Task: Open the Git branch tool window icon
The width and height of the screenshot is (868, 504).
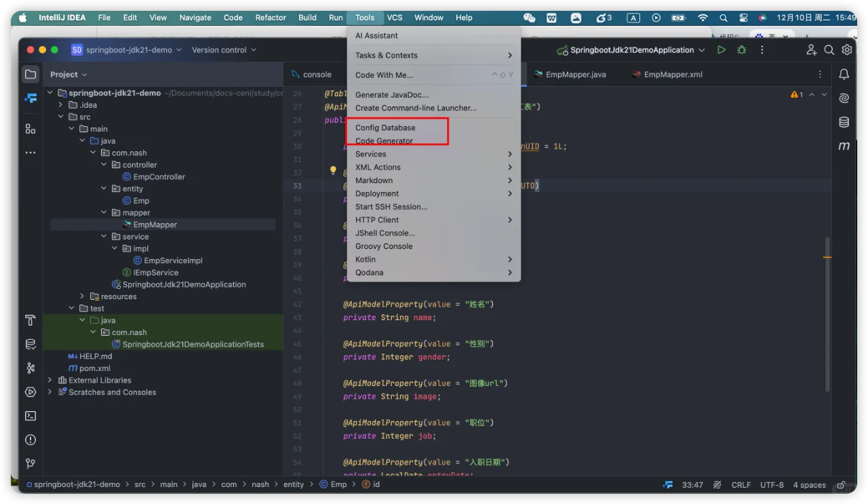Action: tap(31, 463)
